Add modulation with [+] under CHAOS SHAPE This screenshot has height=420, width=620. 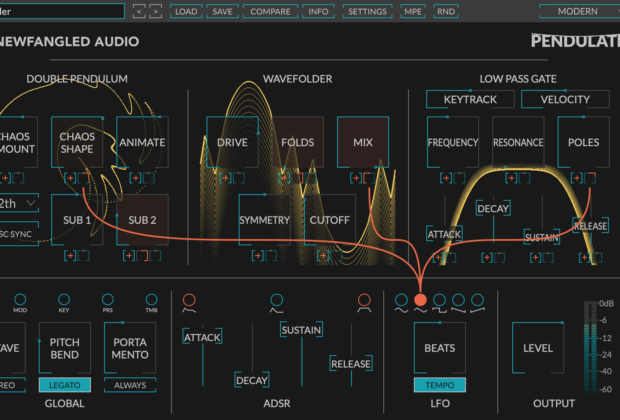click(x=70, y=178)
